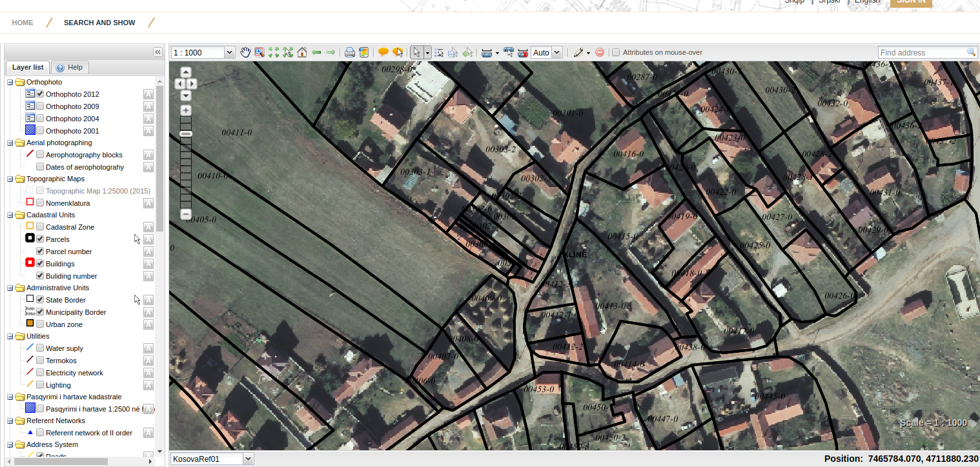Select the pencil redlining tool
The width and height of the screenshot is (980, 467).
[578, 52]
